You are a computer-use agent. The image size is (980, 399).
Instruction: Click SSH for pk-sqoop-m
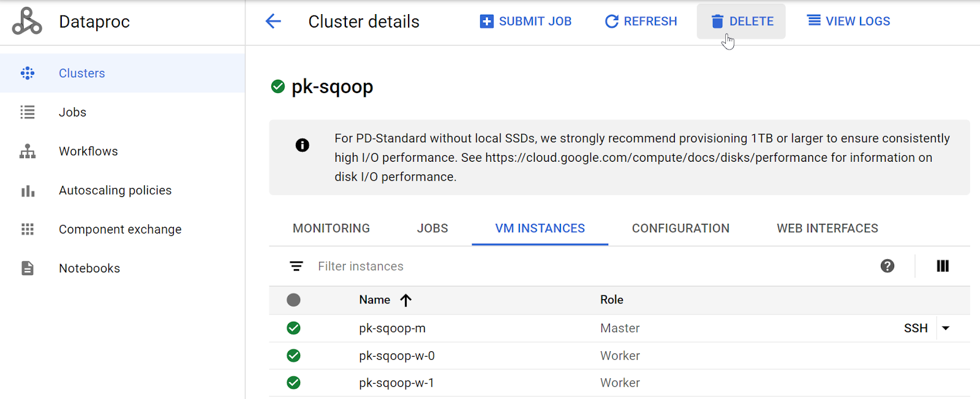point(916,329)
